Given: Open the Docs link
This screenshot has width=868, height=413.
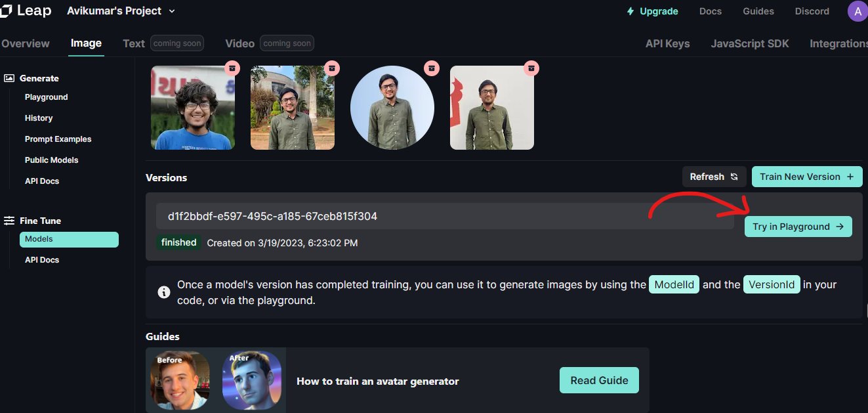Looking at the screenshot, I should [x=711, y=11].
